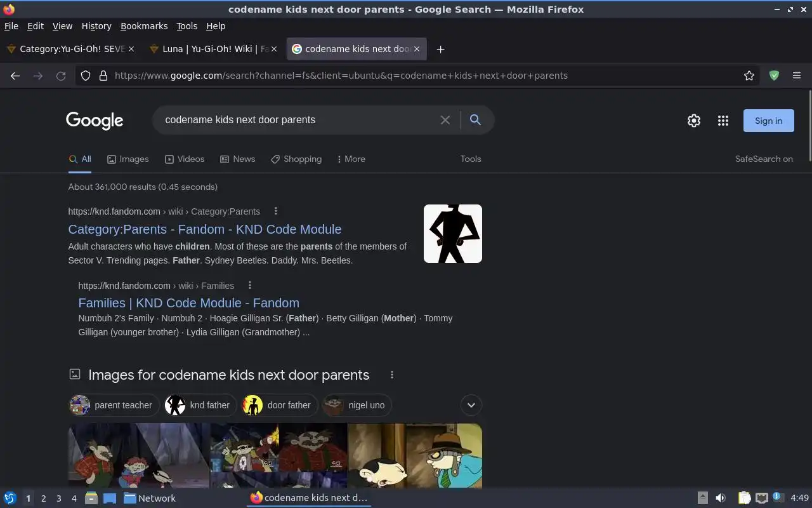Switch to Category:Yu-Gi-Oh! SEVENS tab
The width and height of the screenshot is (812, 508).
pyautogui.click(x=70, y=49)
